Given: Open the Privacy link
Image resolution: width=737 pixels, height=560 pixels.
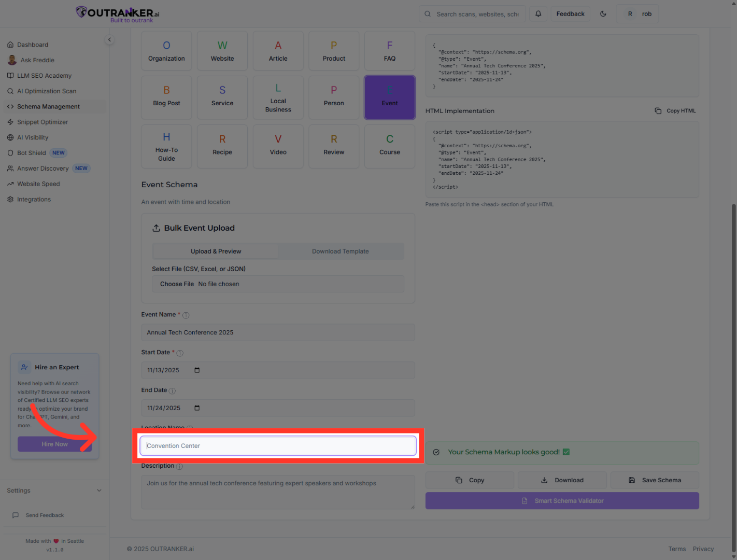Looking at the screenshot, I should (x=703, y=549).
